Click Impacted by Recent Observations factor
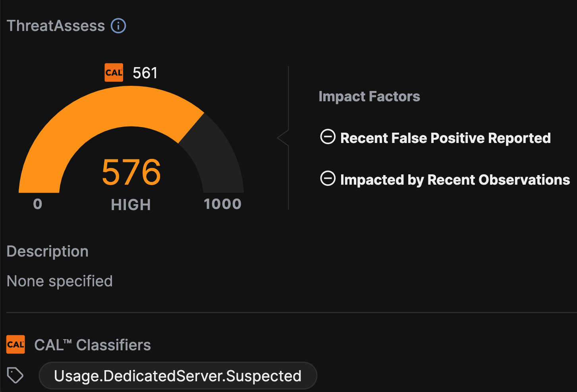The width and height of the screenshot is (577, 392). pos(455,180)
